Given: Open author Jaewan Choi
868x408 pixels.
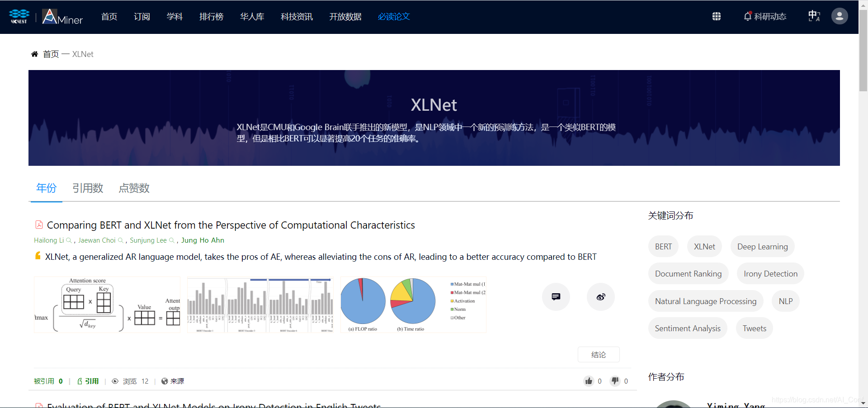Looking at the screenshot, I should pyautogui.click(x=97, y=240).
